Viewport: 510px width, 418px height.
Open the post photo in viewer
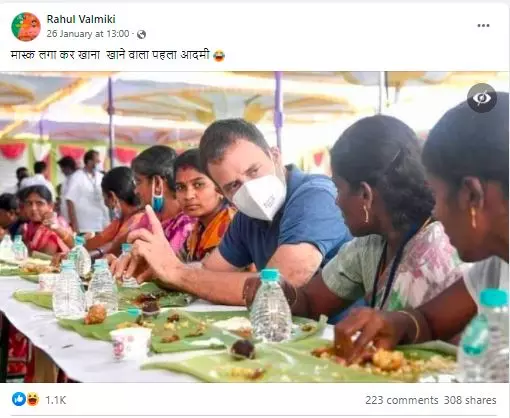(x=255, y=227)
